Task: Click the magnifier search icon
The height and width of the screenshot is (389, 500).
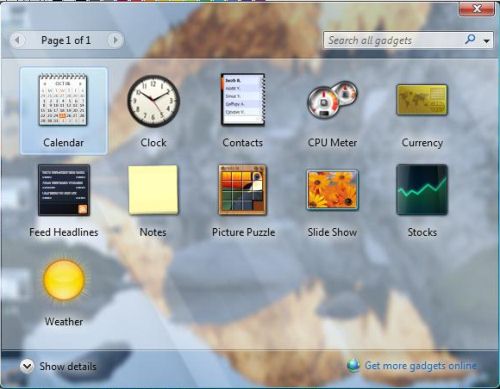Action: pyautogui.click(x=470, y=40)
